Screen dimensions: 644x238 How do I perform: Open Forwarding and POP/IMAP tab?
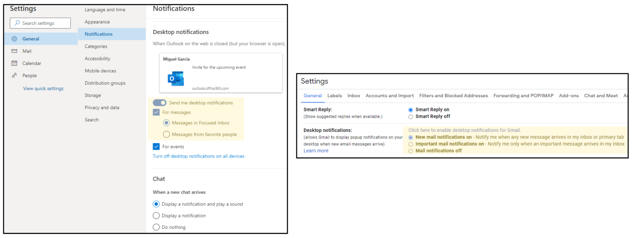(x=523, y=96)
